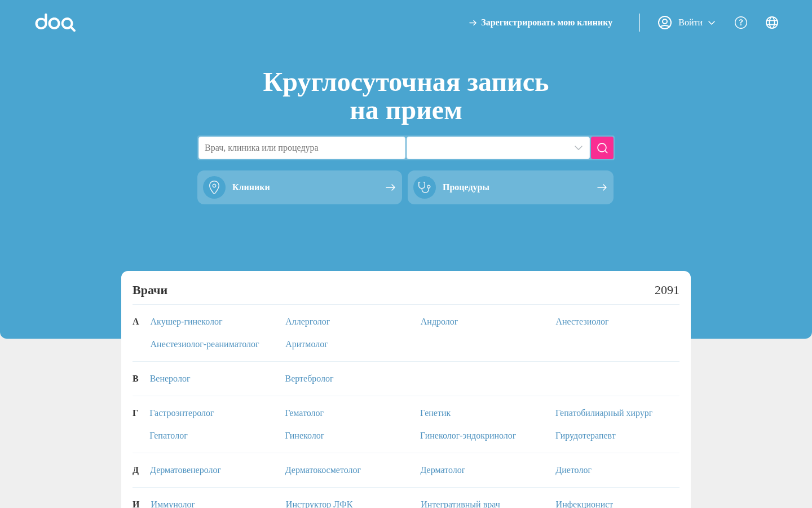
Task: Open Аритмолог doctors
Action: (306, 344)
